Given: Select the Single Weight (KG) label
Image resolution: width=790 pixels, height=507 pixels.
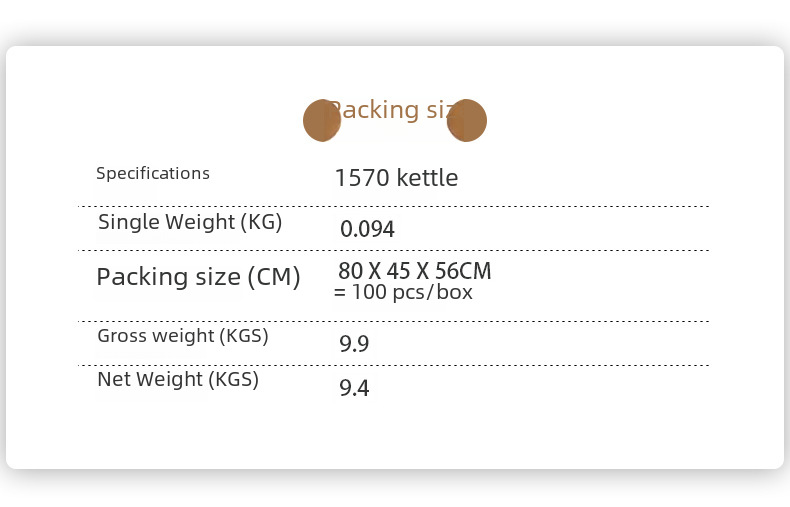Looking at the screenshot, I should pyautogui.click(x=190, y=222).
